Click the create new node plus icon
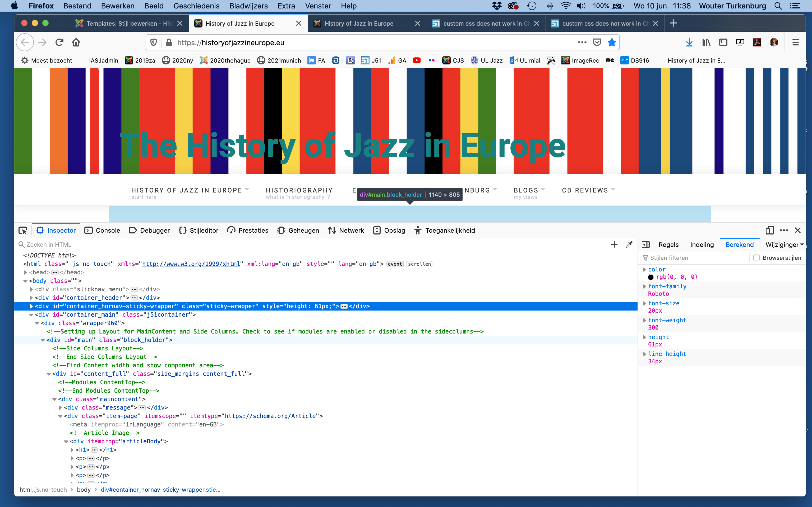 point(614,245)
